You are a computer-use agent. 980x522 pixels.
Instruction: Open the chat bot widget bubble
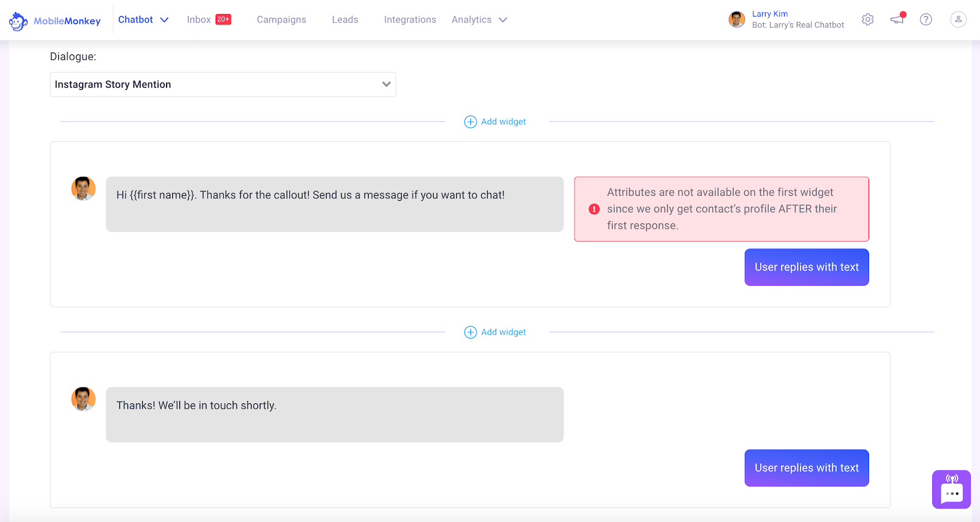[x=952, y=490]
